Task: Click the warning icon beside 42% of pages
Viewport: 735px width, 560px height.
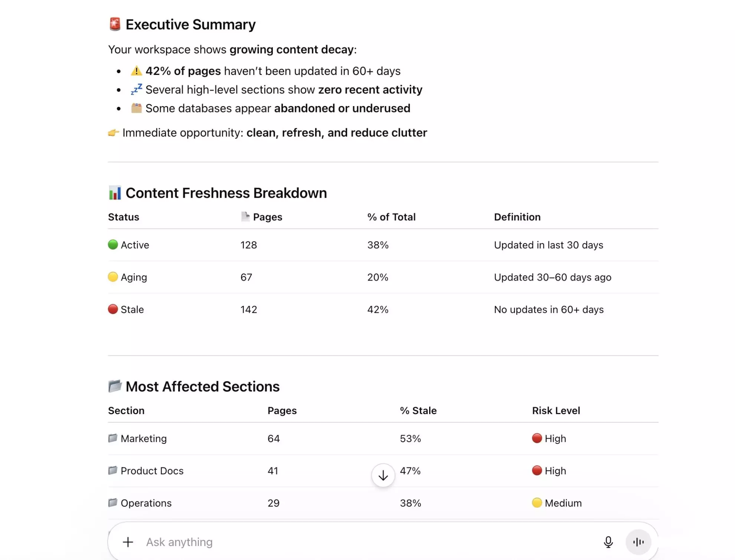Action: pyautogui.click(x=136, y=70)
